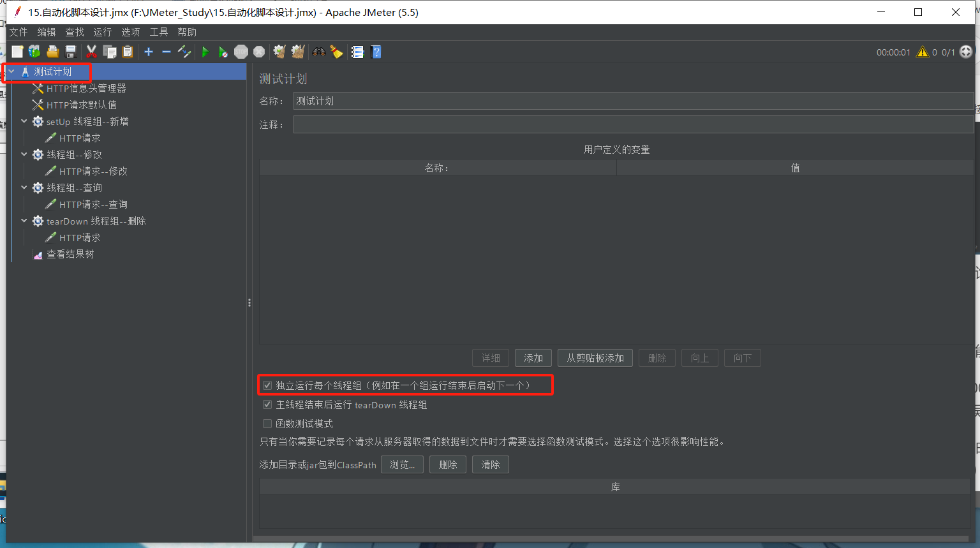The image size is (980, 548).
Task: Collapse all nodes with the minus icon
Action: (x=167, y=52)
